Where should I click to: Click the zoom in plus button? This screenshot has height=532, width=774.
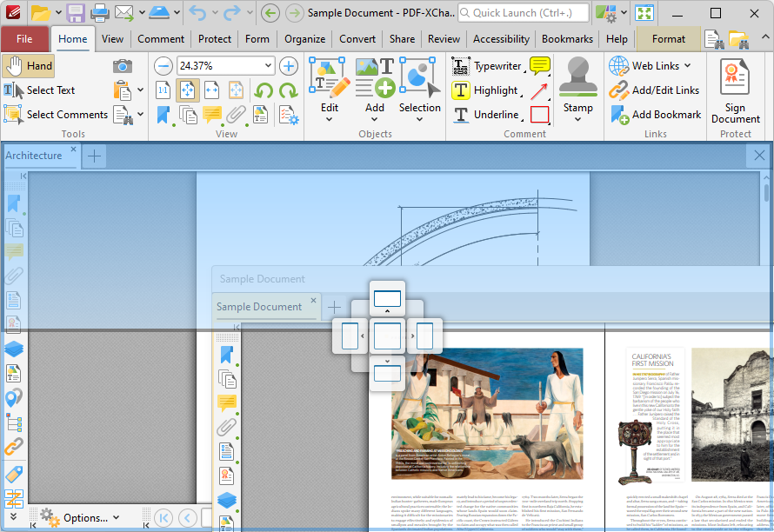tap(289, 66)
